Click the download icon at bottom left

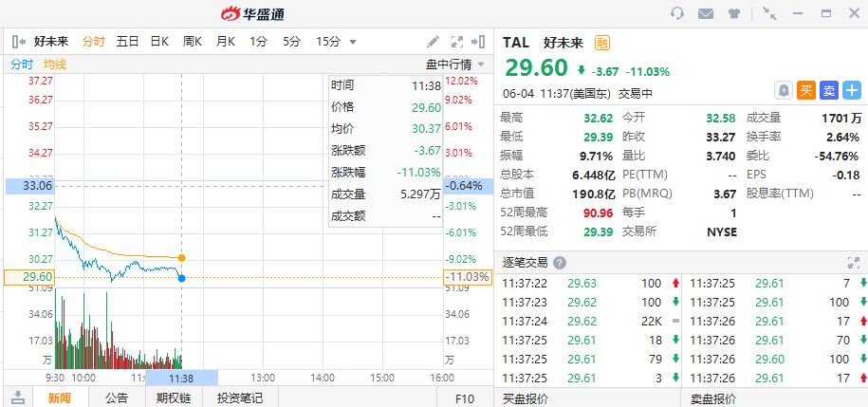(x=18, y=397)
